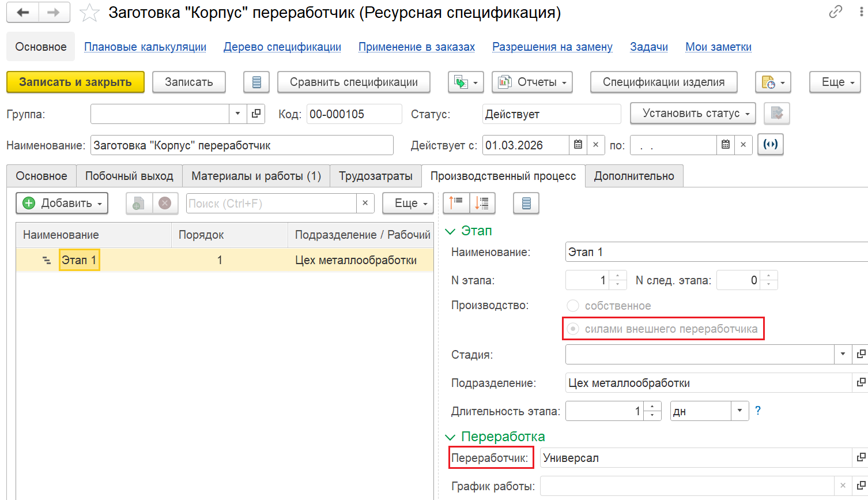Open the Применение в заказах link

(417, 47)
